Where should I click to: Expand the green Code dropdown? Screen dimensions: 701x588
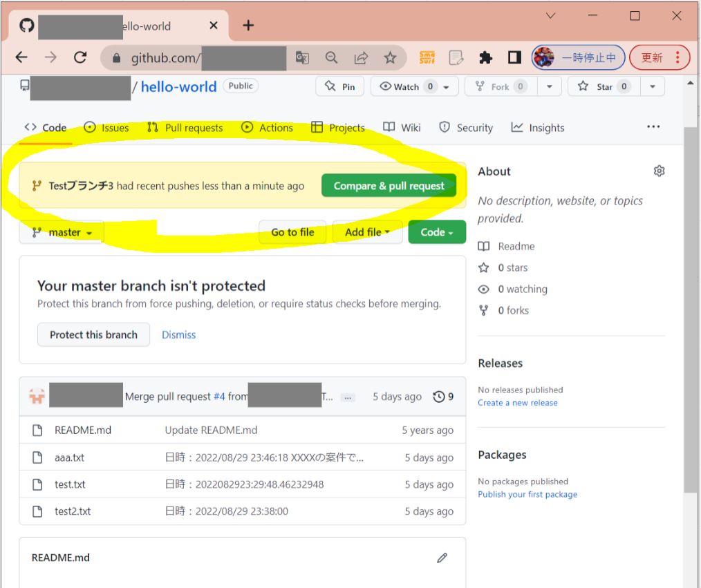tap(437, 232)
